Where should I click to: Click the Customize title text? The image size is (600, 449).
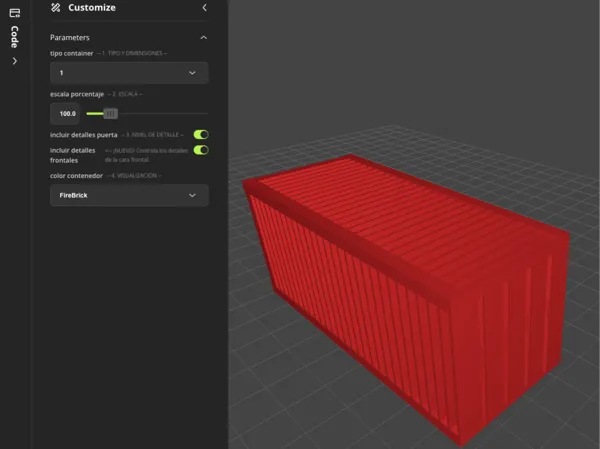92,8
